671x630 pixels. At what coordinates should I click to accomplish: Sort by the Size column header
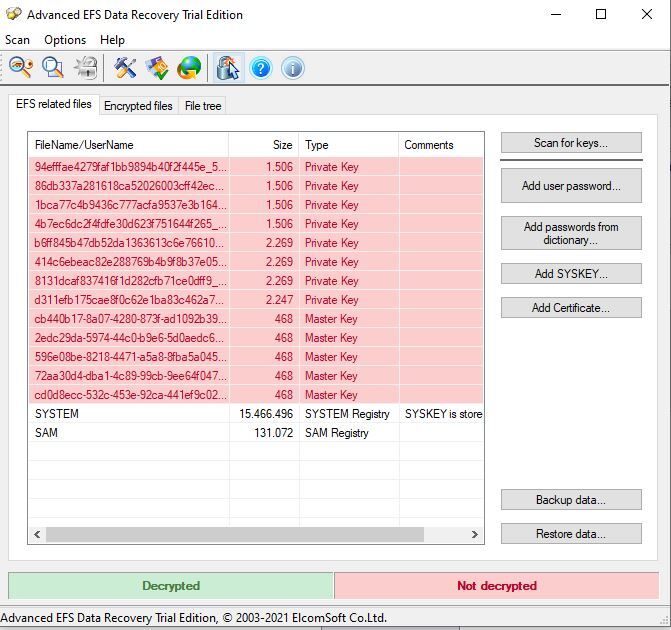264,145
